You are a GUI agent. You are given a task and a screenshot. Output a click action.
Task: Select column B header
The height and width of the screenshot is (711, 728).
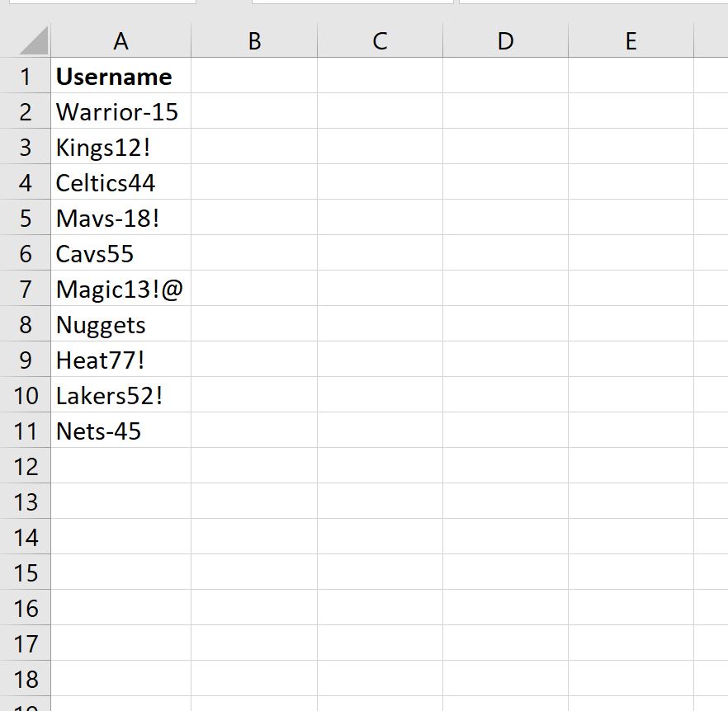click(x=254, y=40)
